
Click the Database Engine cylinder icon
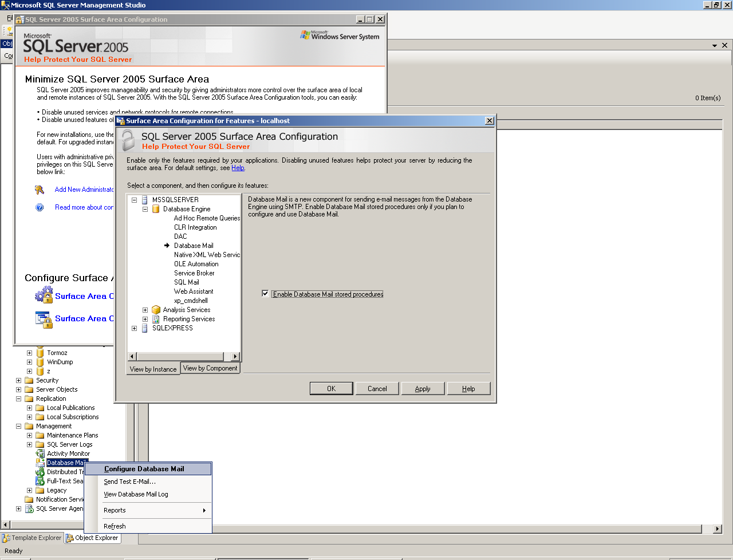click(156, 209)
